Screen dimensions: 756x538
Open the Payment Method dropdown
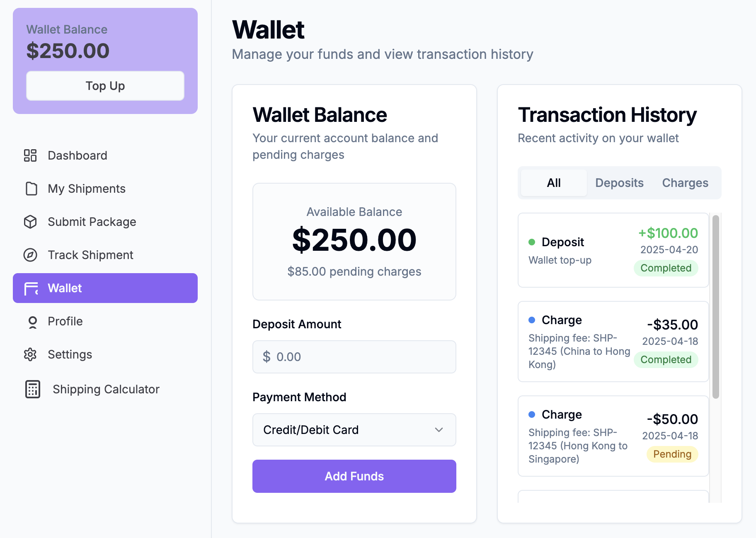coord(354,430)
